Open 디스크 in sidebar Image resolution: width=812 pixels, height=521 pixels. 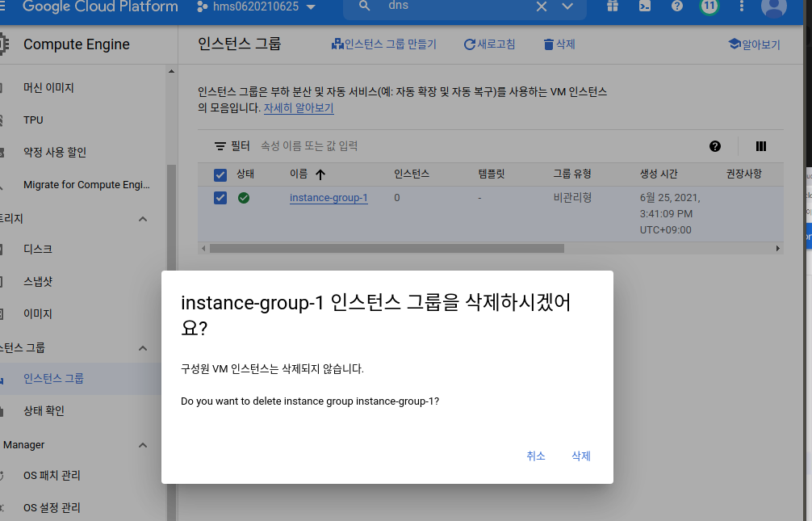(x=38, y=249)
